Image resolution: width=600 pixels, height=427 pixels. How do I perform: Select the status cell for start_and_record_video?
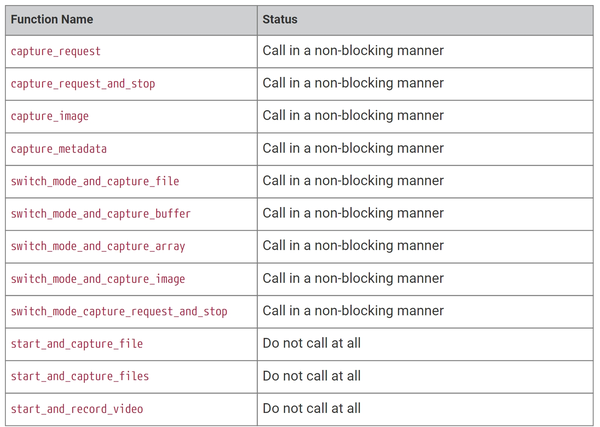coord(312,409)
